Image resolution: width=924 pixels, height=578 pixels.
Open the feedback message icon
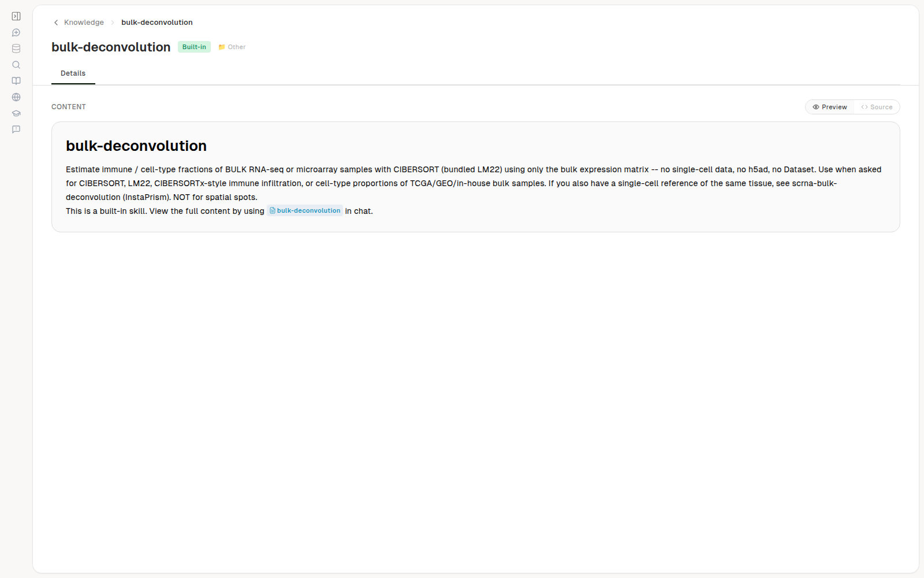(16, 129)
